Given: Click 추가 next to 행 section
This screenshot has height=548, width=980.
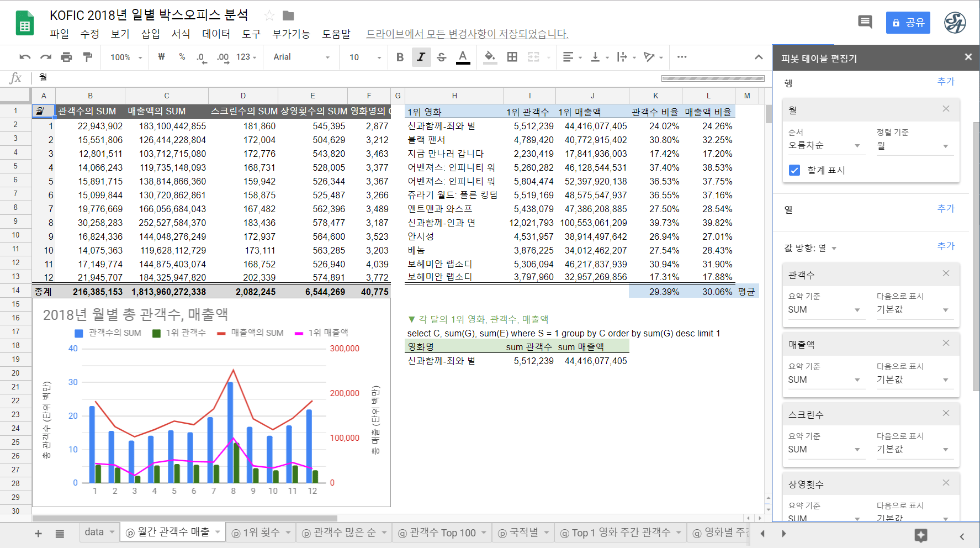Looking at the screenshot, I should coord(945,81).
